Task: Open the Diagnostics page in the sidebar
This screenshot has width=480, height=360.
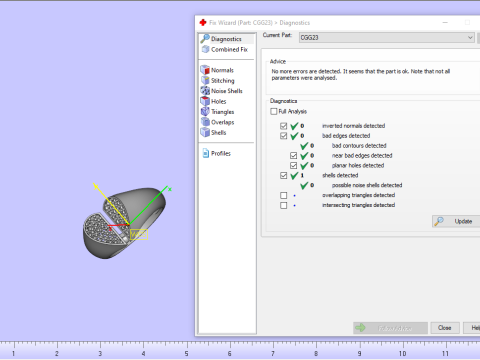Action: click(x=226, y=39)
